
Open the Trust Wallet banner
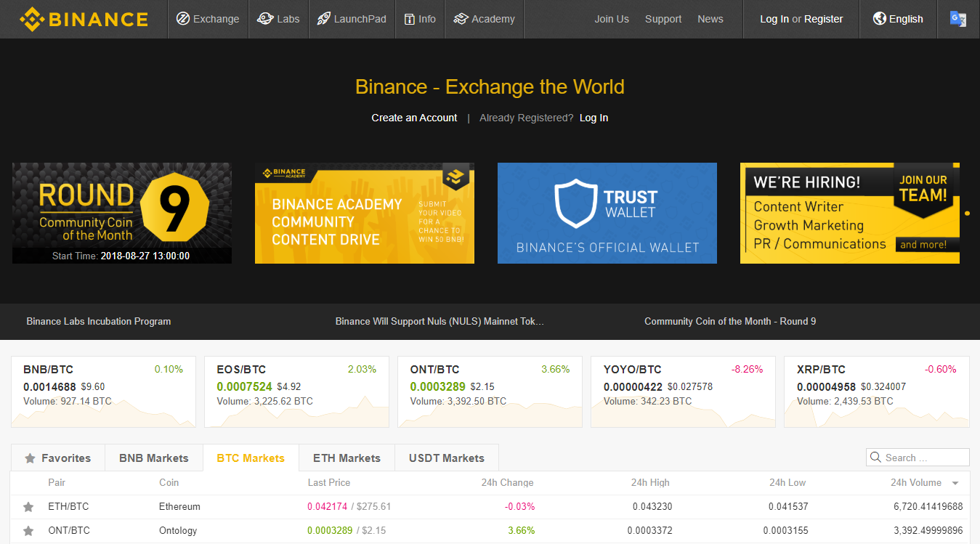click(607, 213)
